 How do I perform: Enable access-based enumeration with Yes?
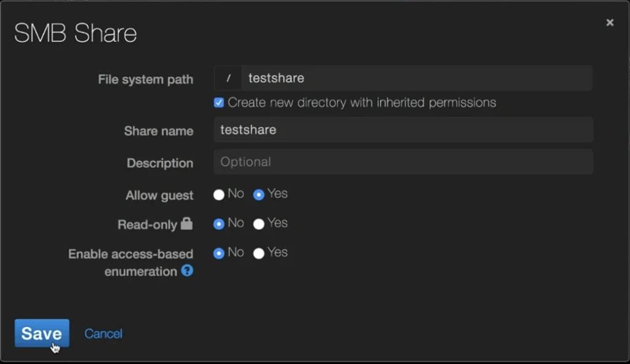[259, 253]
